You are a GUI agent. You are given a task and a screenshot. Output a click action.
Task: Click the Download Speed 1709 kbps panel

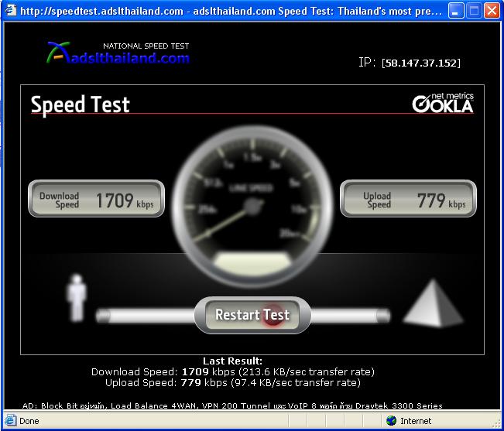(97, 199)
